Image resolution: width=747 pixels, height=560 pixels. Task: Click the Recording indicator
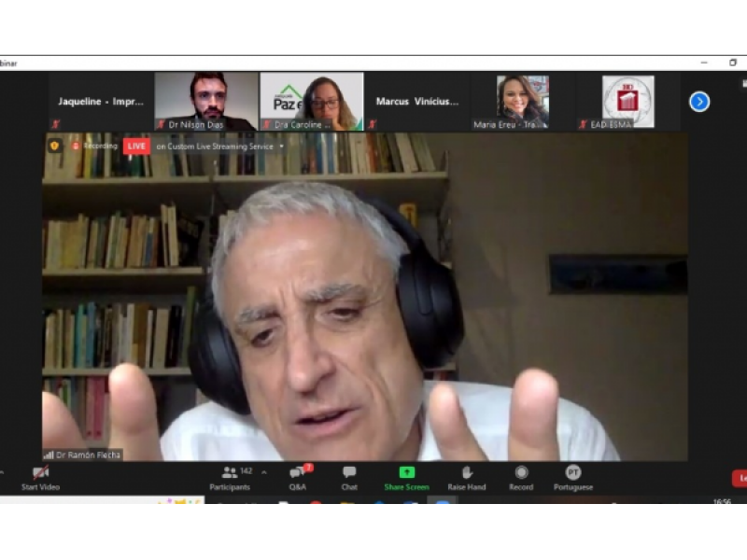point(95,146)
